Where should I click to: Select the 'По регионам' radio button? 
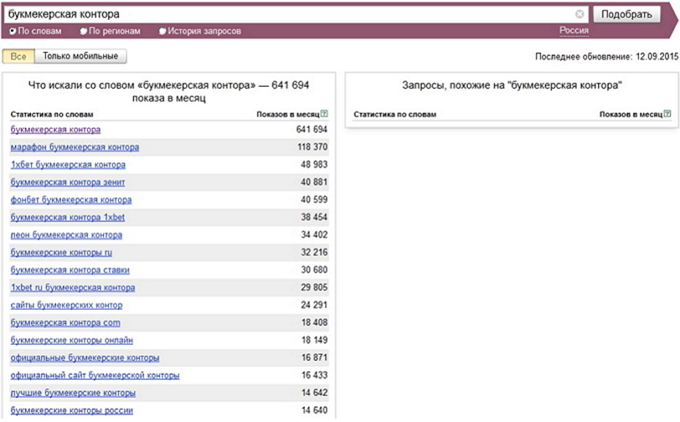pyautogui.click(x=83, y=31)
